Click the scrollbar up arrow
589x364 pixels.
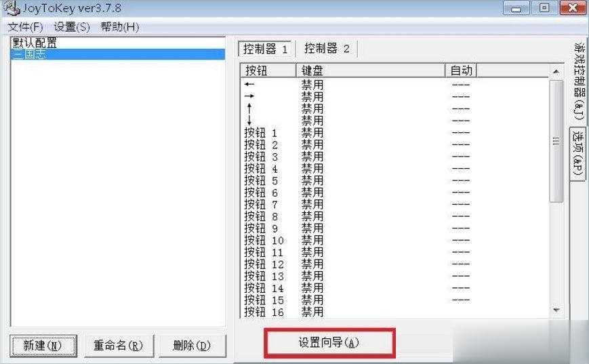point(556,71)
